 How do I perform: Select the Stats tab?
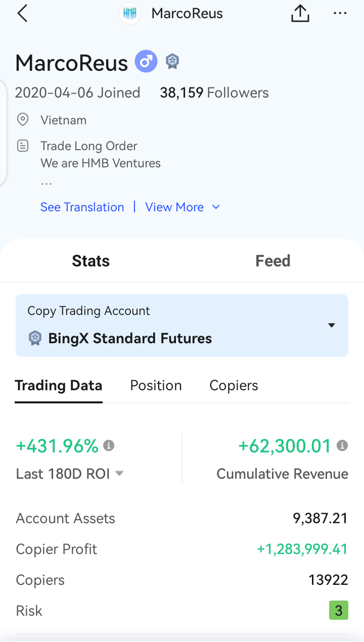[91, 261]
